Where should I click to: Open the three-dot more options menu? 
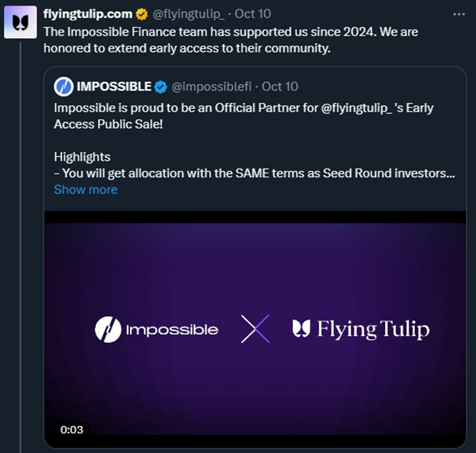point(459,14)
